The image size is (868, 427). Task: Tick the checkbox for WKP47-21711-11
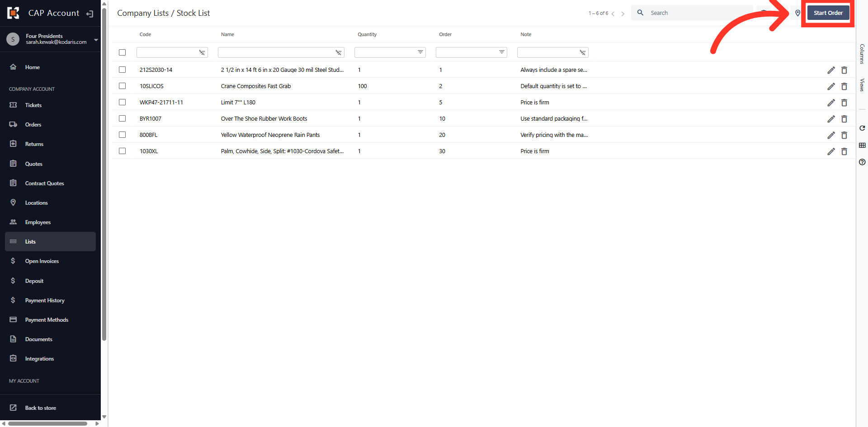[122, 102]
